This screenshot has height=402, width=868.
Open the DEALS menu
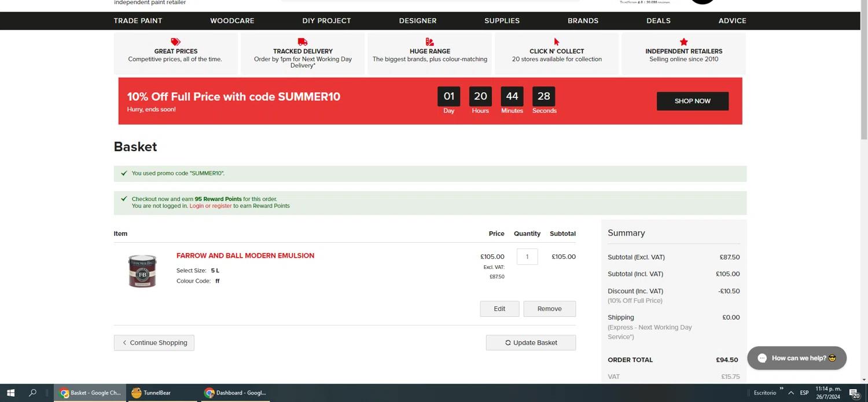pos(659,21)
